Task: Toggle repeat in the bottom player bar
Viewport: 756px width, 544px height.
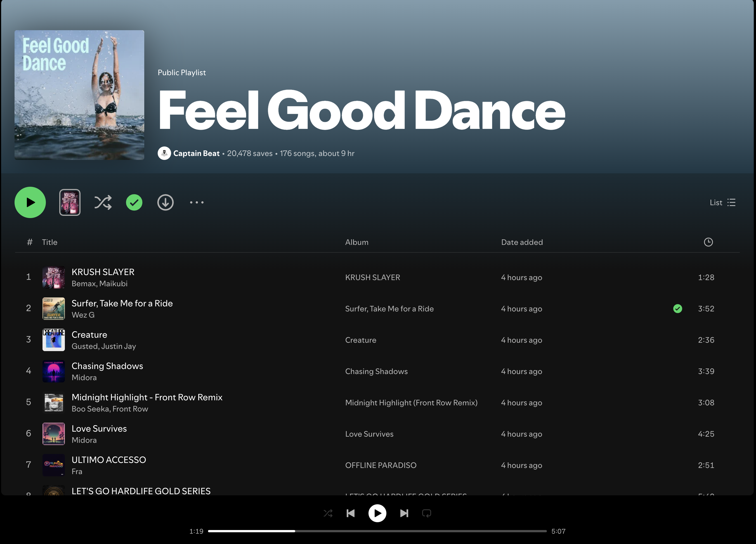Action: [427, 513]
